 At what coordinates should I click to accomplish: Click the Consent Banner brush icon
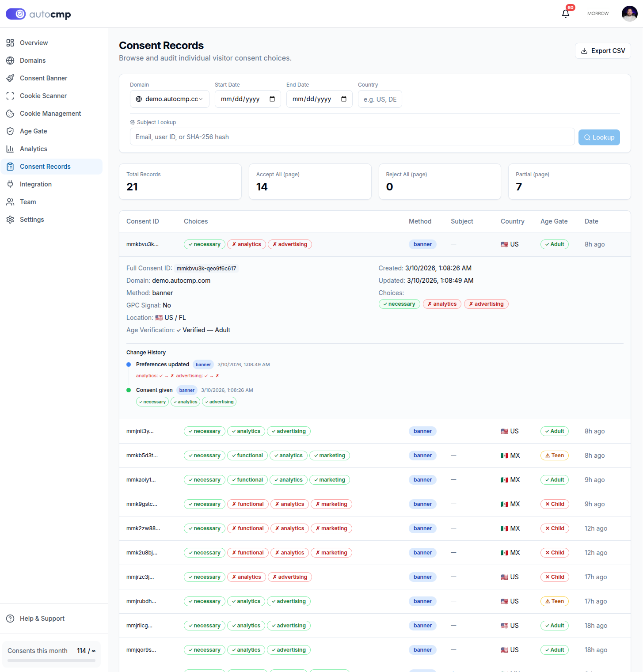coord(10,78)
